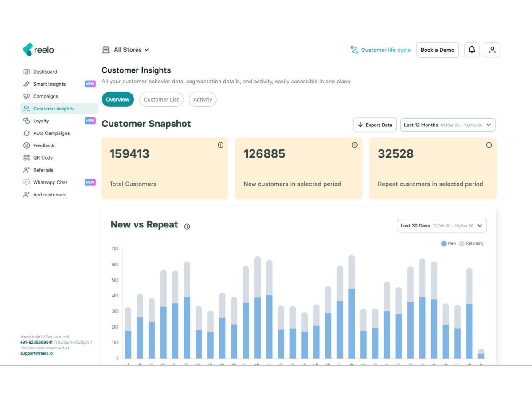Click the Smart Insights sparkle icon
The width and height of the screenshot is (532, 399).
coord(27,84)
